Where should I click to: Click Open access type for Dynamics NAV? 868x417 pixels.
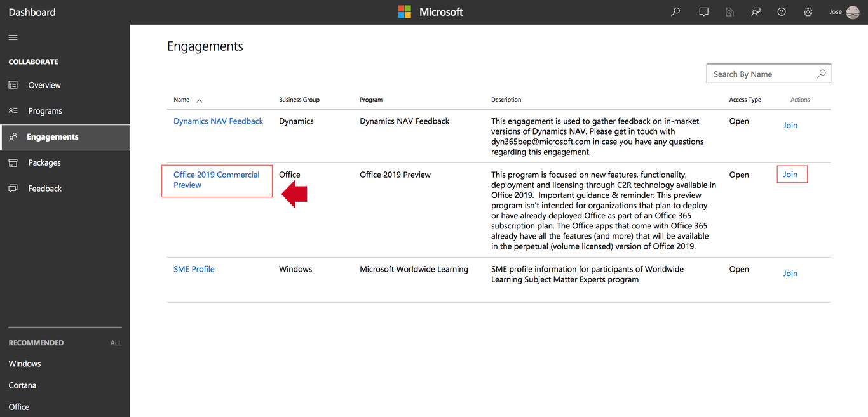pyautogui.click(x=739, y=121)
